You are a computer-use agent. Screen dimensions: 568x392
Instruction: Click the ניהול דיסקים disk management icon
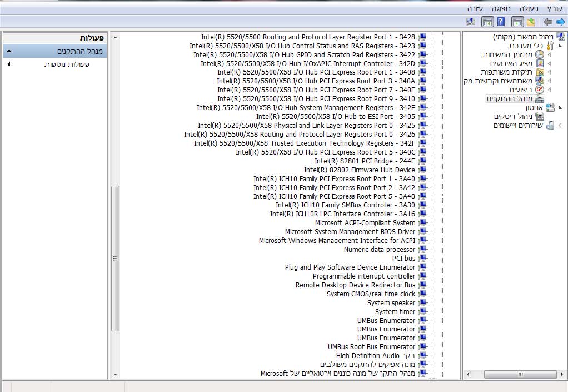pyautogui.click(x=540, y=116)
